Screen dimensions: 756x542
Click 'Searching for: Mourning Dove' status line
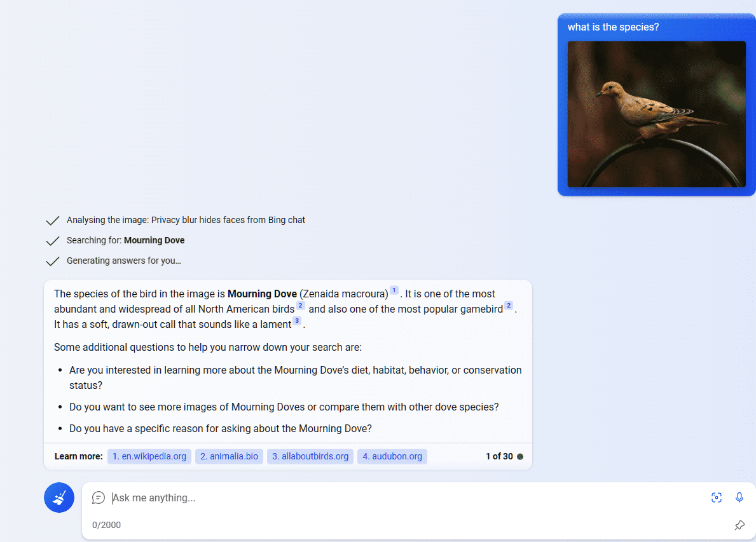pos(125,240)
